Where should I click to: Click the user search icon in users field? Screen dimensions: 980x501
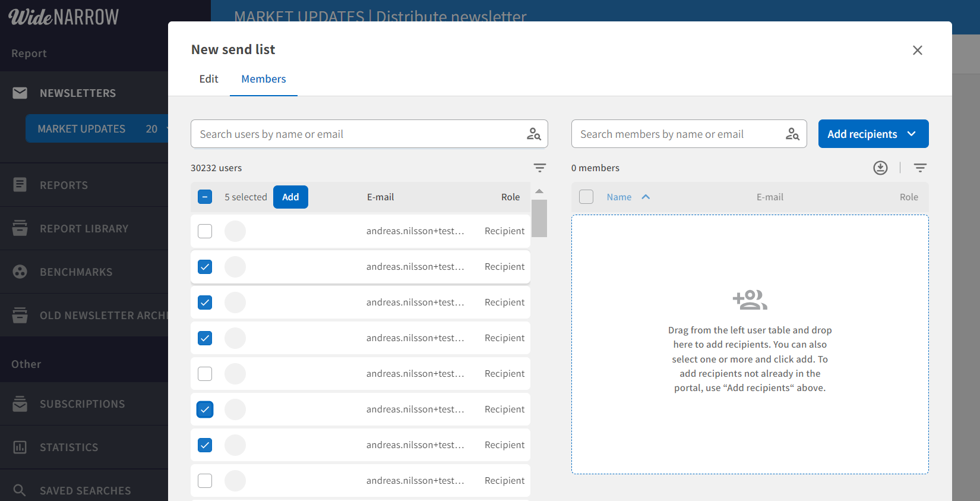[x=534, y=134]
